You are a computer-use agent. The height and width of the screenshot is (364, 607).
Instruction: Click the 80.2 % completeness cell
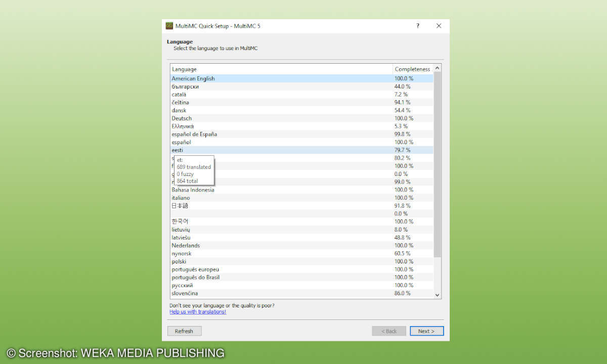click(x=403, y=158)
